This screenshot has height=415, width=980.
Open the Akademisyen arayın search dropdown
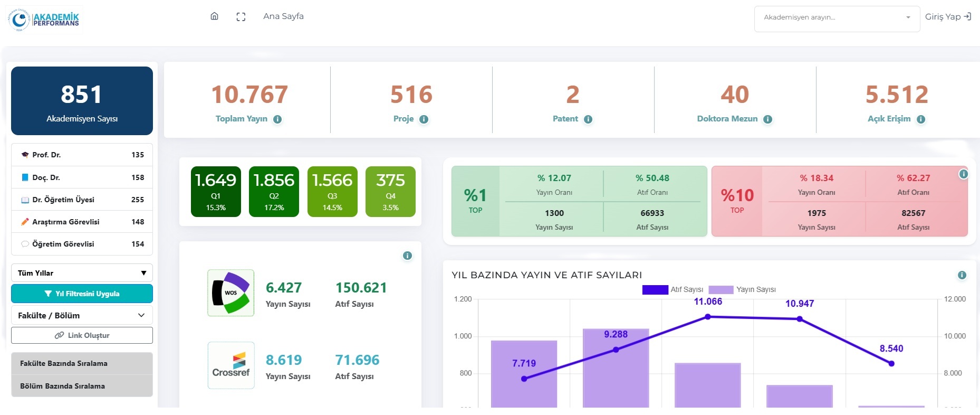(837, 17)
